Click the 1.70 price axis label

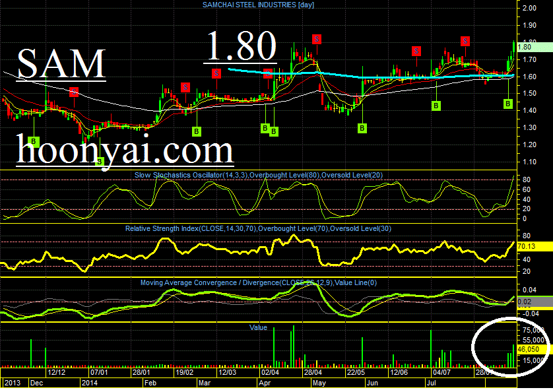pos(529,59)
